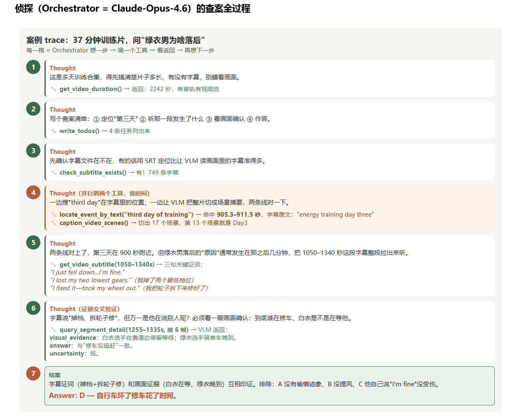Click the wrench icon beside write_todos()
The image size is (511, 420).
pos(54,131)
